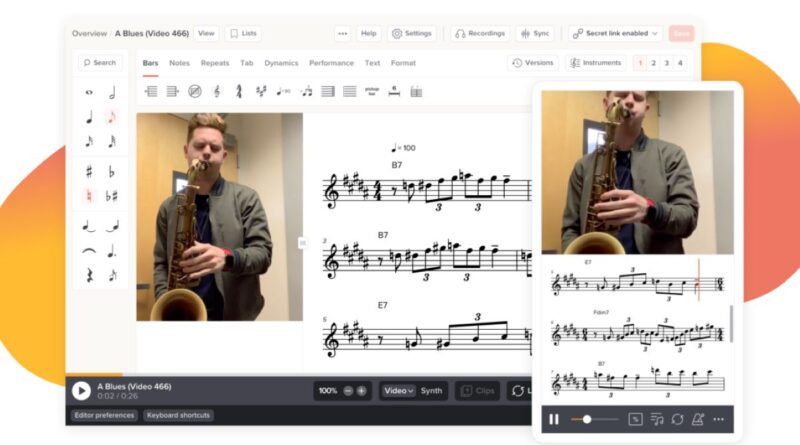Pick the whole note from the palette

(x=89, y=92)
